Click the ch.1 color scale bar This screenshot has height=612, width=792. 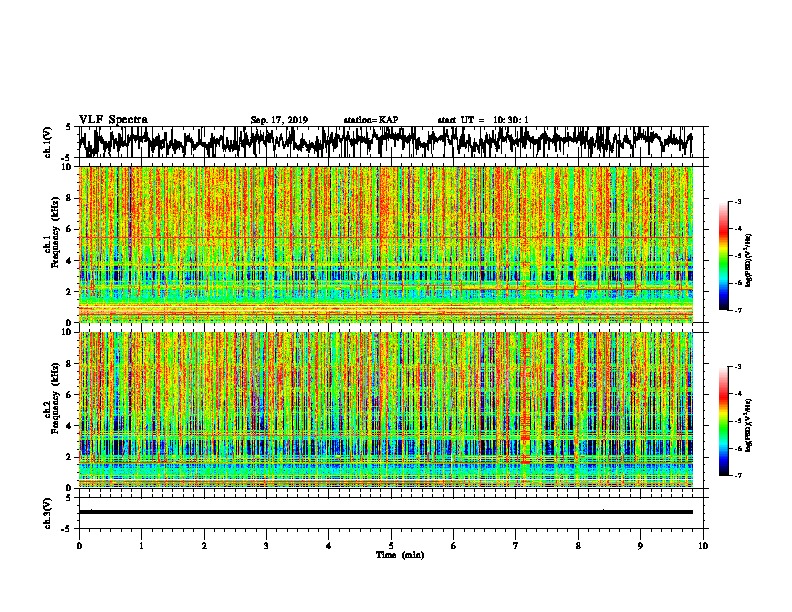pos(723,256)
